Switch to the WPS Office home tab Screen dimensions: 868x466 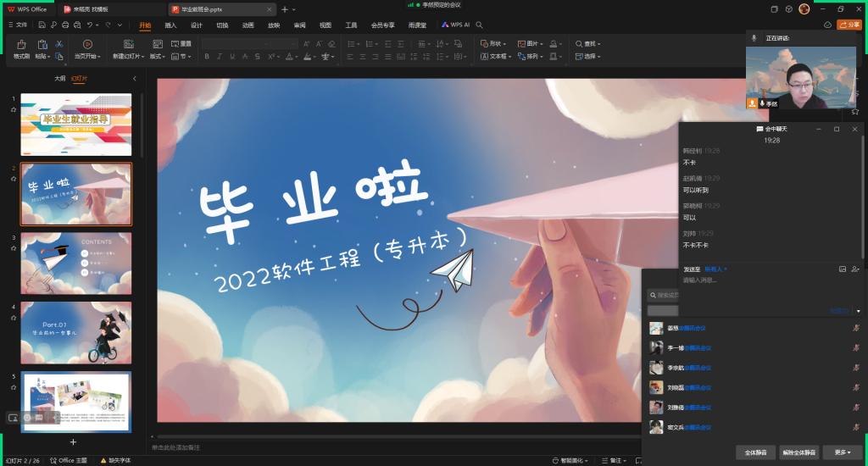pos(27,9)
